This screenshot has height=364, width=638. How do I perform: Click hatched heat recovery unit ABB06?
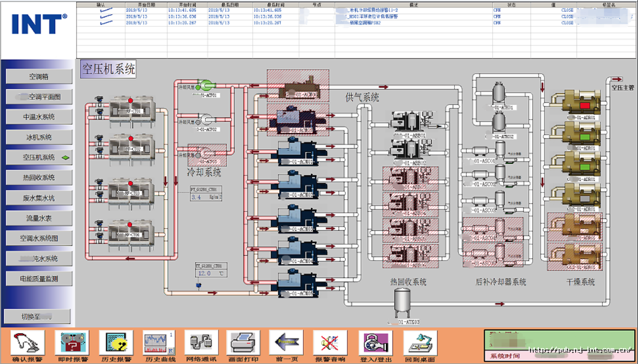click(x=410, y=256)
